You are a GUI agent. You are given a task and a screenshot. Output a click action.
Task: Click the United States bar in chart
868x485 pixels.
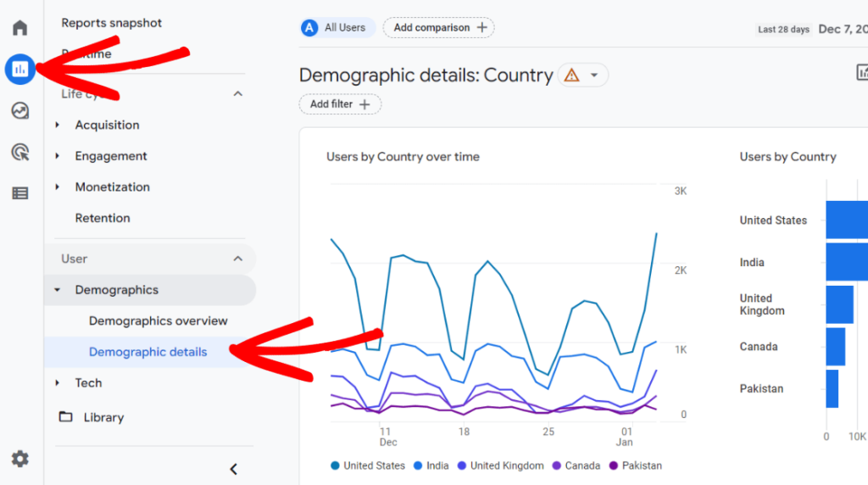846,220
